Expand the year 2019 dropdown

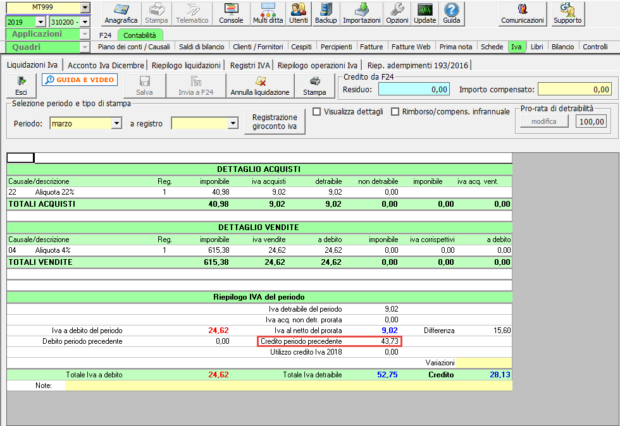[40, 21]
